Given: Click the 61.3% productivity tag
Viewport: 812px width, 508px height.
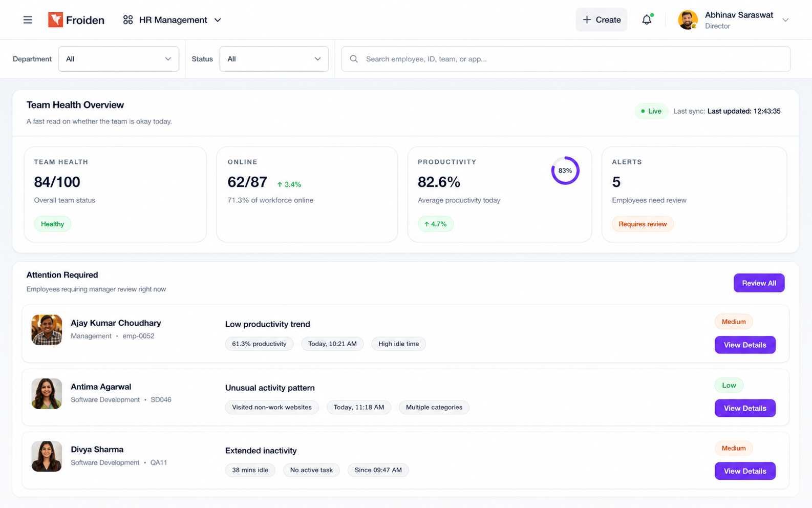Looking at the screenshot, I should [259, 344].
